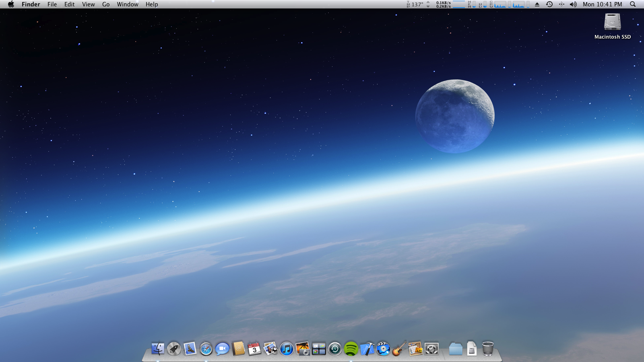Click the eject menu bar icon
The image size is (644, 362).
coord(537,4)
